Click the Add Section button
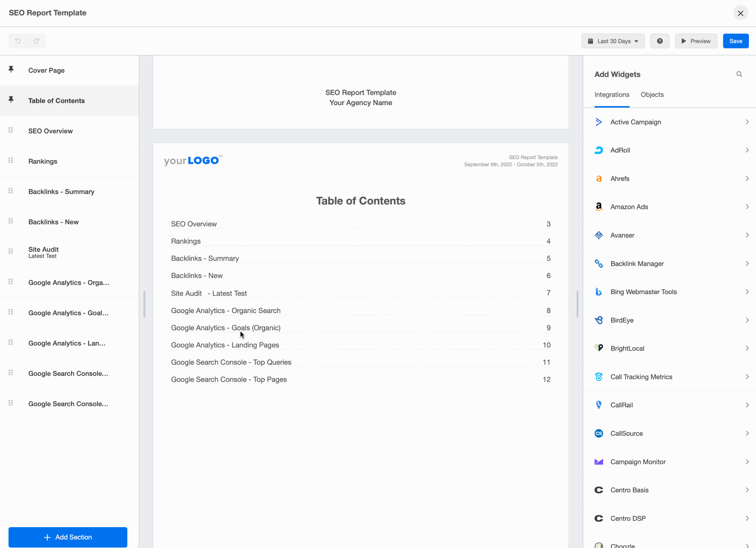This screenshot has width=756, height=548. (x=68, y=537)
